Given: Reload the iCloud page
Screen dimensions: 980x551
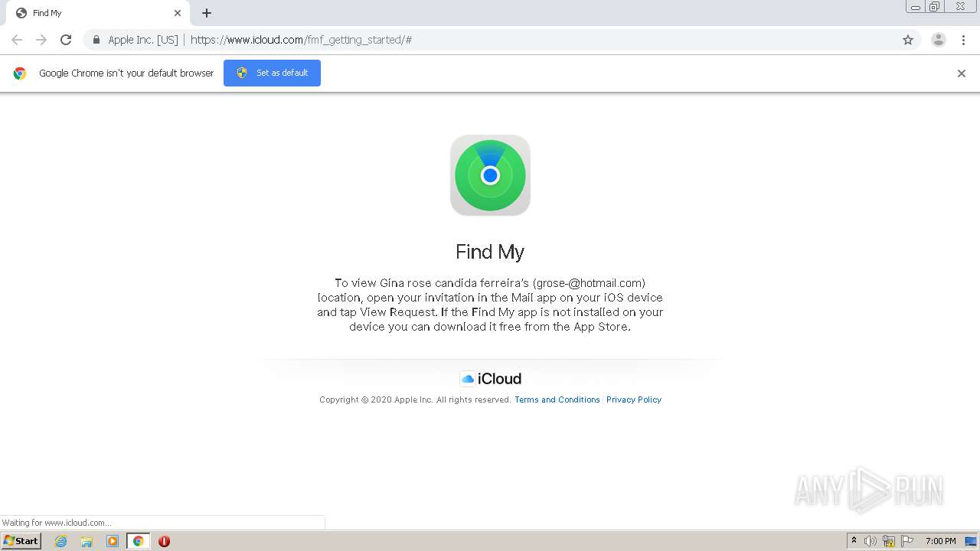Looking at the screenshot, I should (66, 40).
